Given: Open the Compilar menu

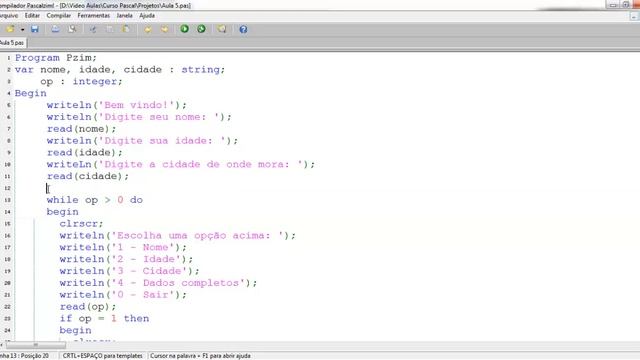Looking at the screenshot, I should tap(59, 16).
